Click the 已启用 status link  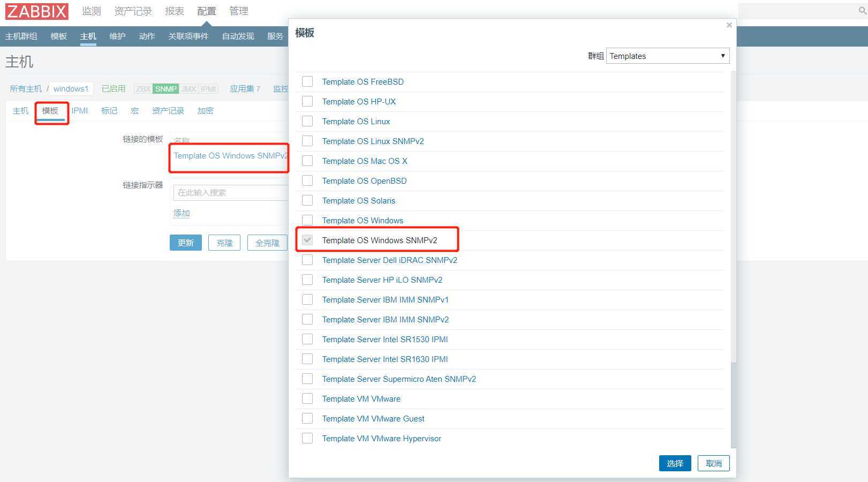114,88
